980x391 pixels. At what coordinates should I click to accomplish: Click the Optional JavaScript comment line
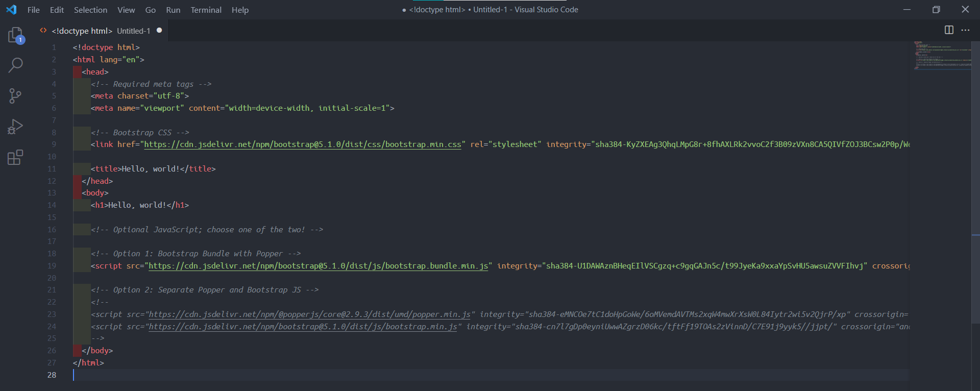pyautogui.click(x=207, y=230)
